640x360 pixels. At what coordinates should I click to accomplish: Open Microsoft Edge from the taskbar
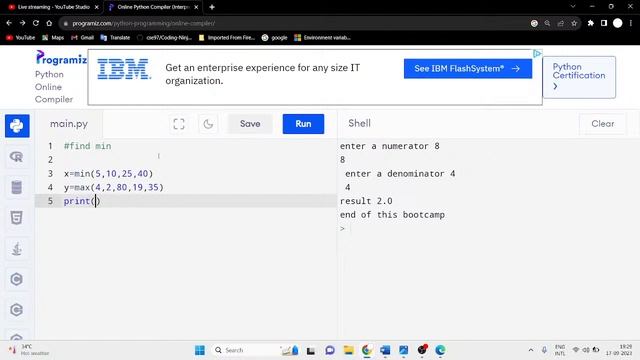tap(440, 350)
